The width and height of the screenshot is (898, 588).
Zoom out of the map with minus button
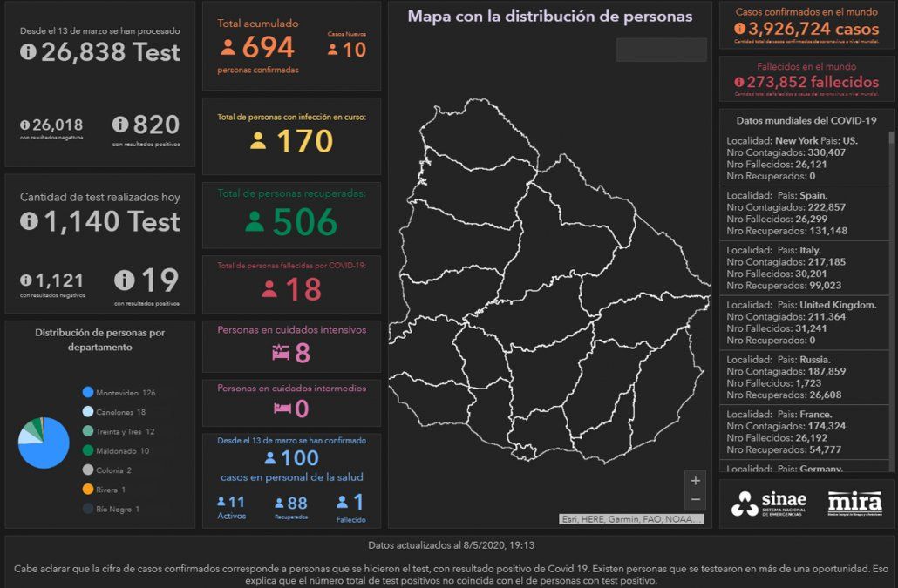[695, 499]
